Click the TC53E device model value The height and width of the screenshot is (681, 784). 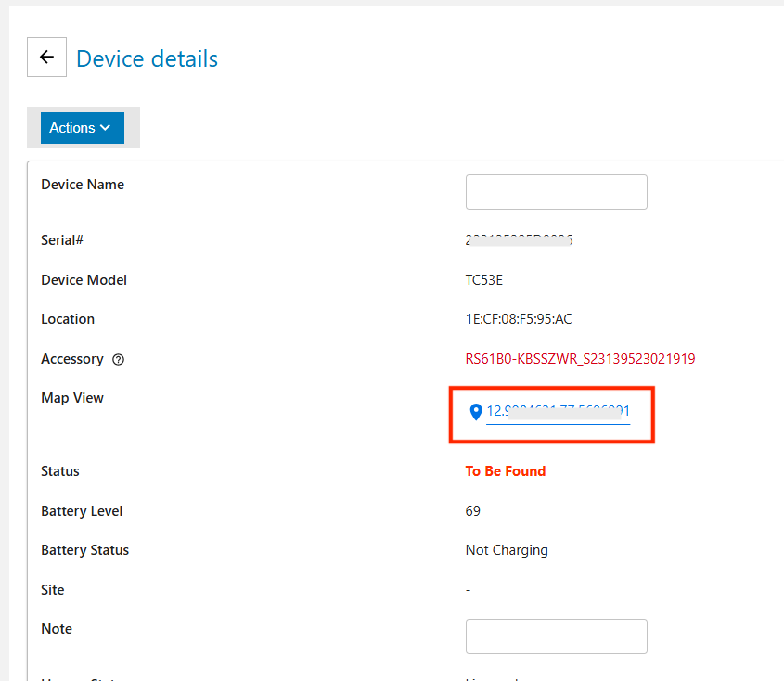[x=483, y=280]
